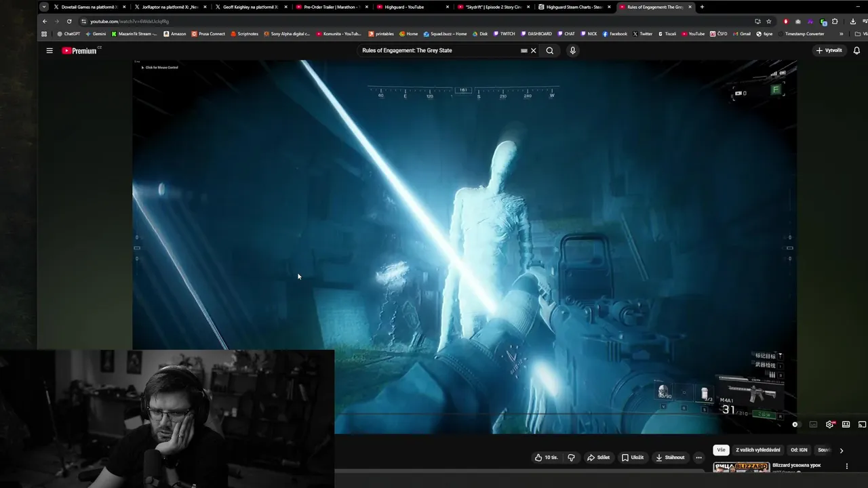Image resolution: width=868 pixels, height=488 pixels.
Task: Click the Stáhnout download button
Action: [670, 457]
